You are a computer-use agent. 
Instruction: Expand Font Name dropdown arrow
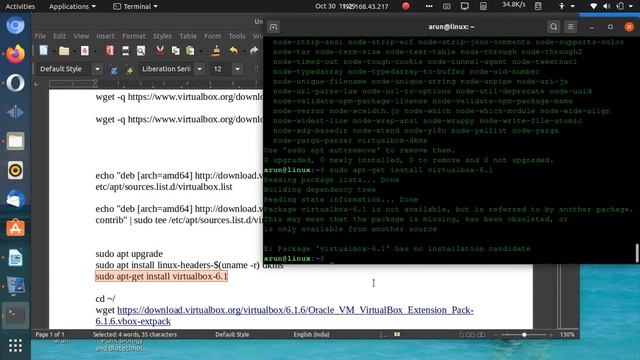pyautogui.click(x=199, y=69)
